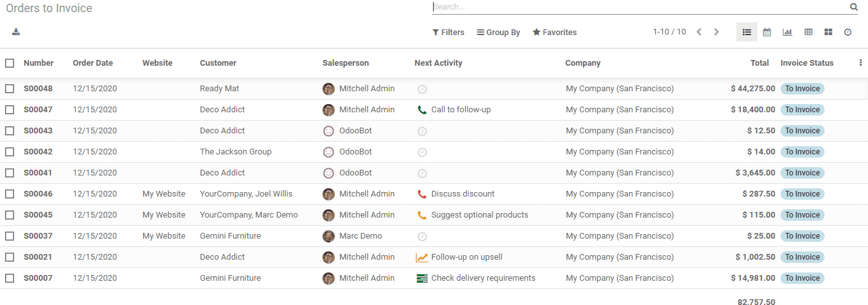Click into the Search input field
868x305 pixels.
(639, 7)
